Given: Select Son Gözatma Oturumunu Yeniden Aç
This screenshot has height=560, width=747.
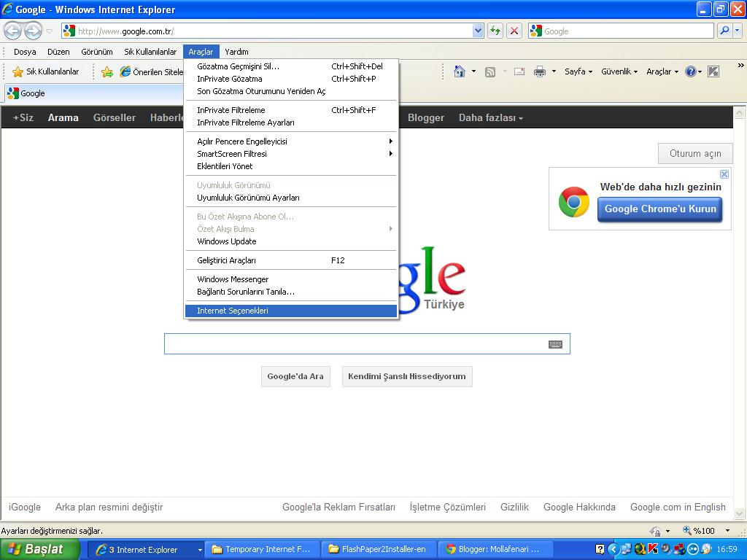Looking at the screenshot, I should tap(290, 91).
